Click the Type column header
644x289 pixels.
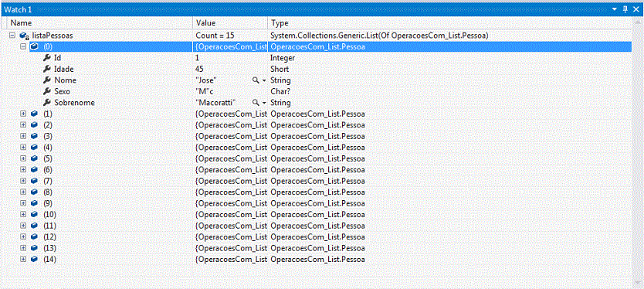pos(449,23)
